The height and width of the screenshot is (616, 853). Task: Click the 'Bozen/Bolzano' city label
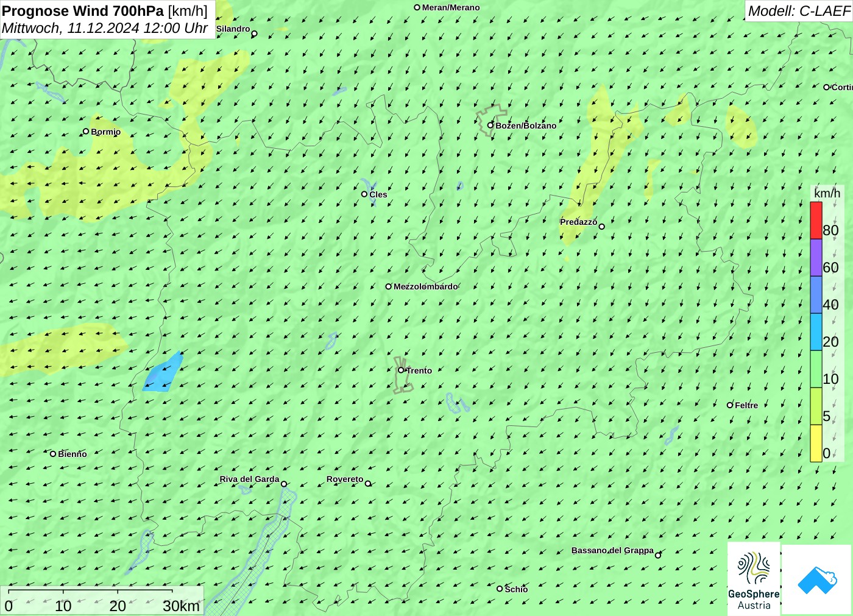[526, 126]
